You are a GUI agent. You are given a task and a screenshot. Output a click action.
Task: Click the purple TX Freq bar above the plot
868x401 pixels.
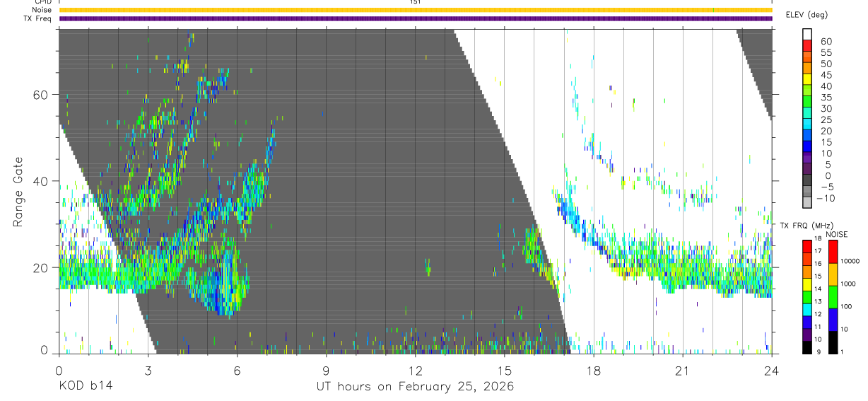pyautogui.click(x=416, y=18)
